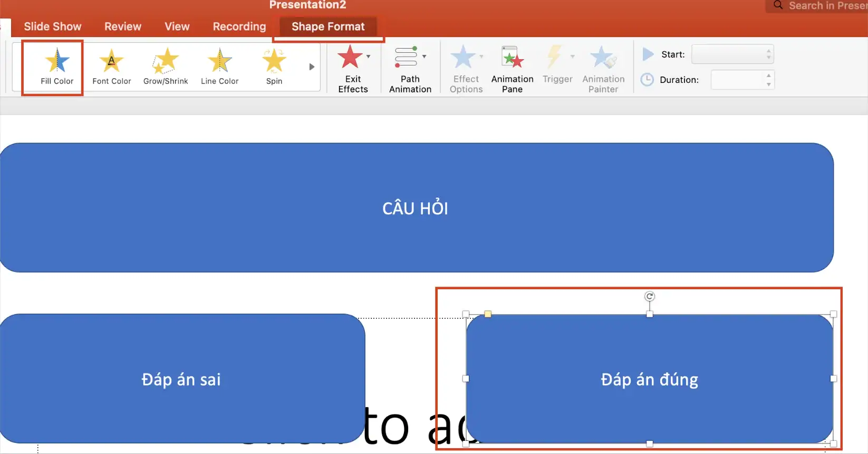868x454 pixels.
Task: Apply the Font Color emphasis effect
Action: point(111,67)
